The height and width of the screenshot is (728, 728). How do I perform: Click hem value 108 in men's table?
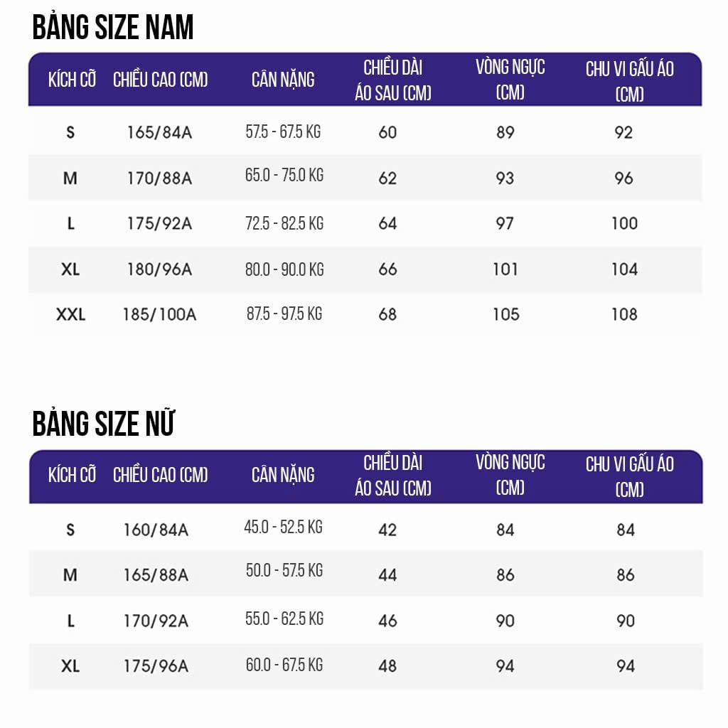tap(624, 314)
